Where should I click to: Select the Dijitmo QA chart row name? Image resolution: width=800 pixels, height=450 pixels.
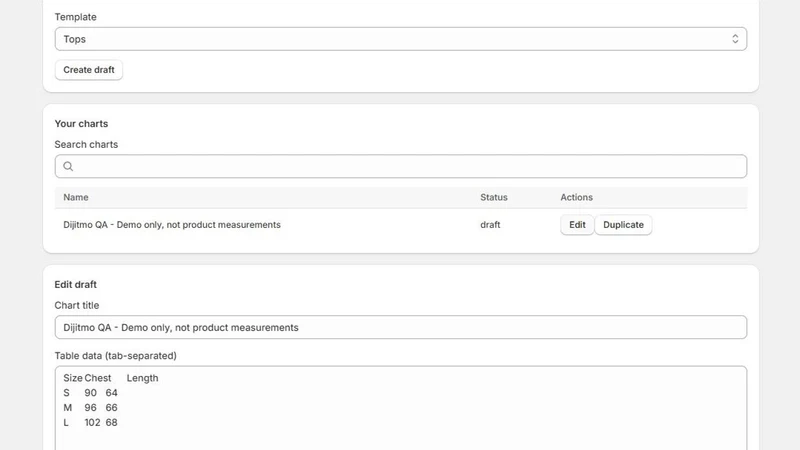click(172, 225)
